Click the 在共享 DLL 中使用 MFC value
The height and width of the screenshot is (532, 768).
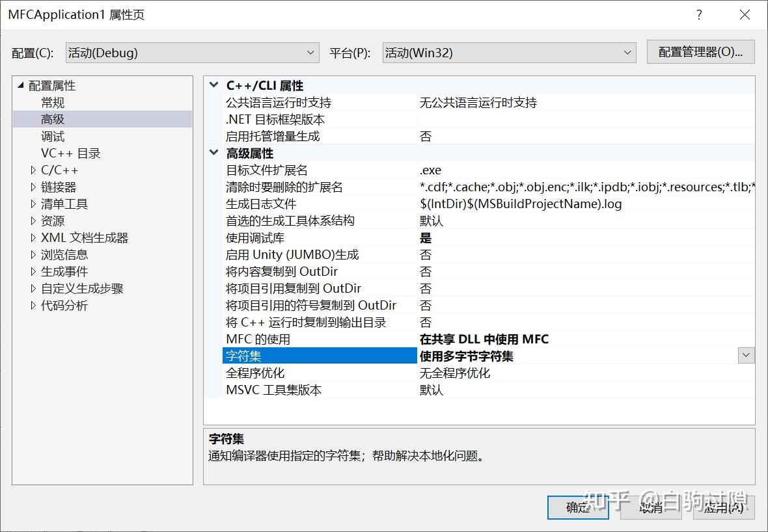tap(484, 339)
